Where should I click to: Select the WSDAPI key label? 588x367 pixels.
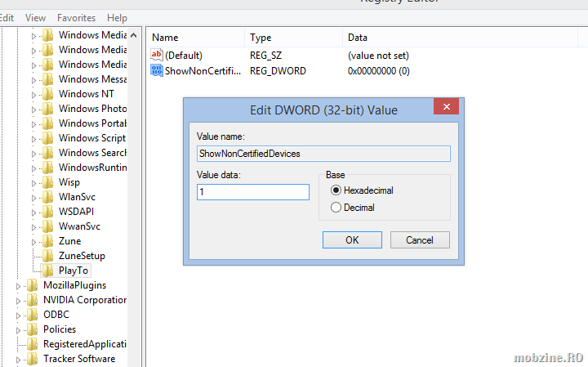pos(76,212)
